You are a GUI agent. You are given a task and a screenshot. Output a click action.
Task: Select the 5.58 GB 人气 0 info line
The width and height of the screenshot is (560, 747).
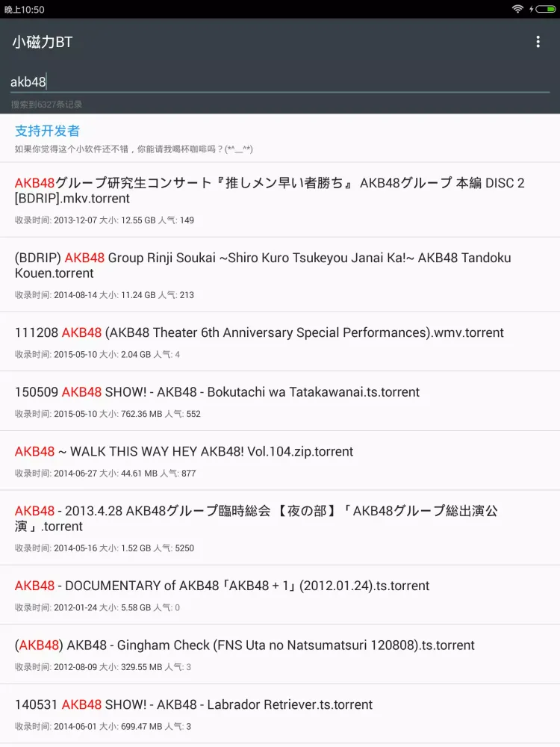tap(97, 608)
